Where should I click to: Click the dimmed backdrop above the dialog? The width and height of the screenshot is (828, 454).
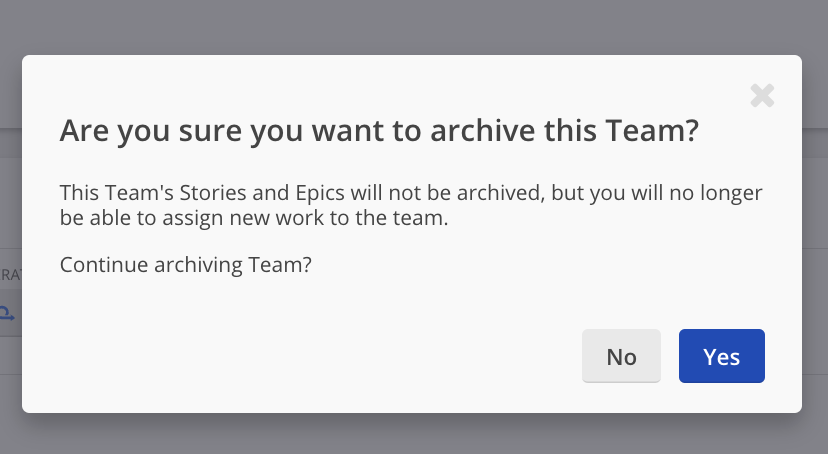[414, 26]
